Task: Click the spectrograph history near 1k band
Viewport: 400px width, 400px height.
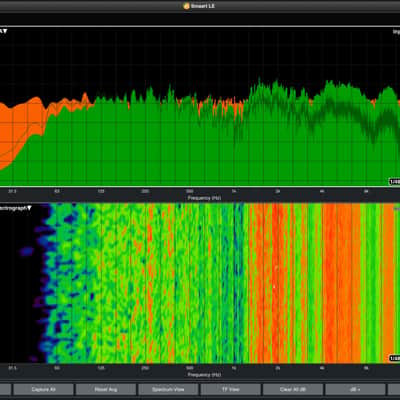Action: (234, 283)
